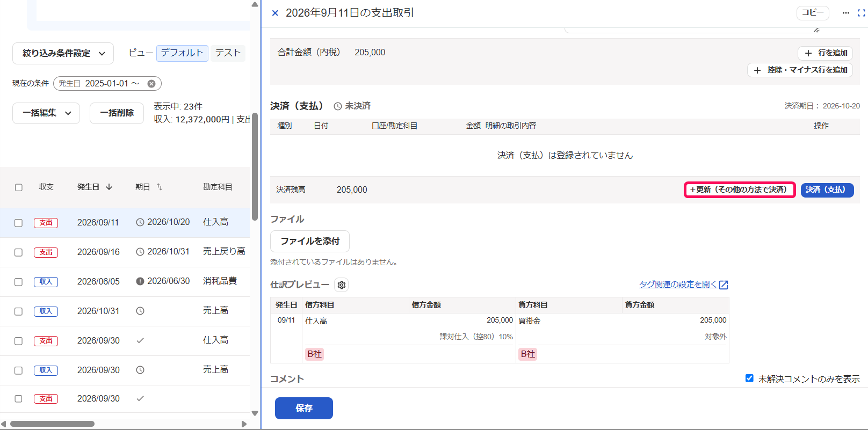Open the 絞り込み条件設定 dropdown
This screenshot has width=868, height=430.
pos(63,54)
